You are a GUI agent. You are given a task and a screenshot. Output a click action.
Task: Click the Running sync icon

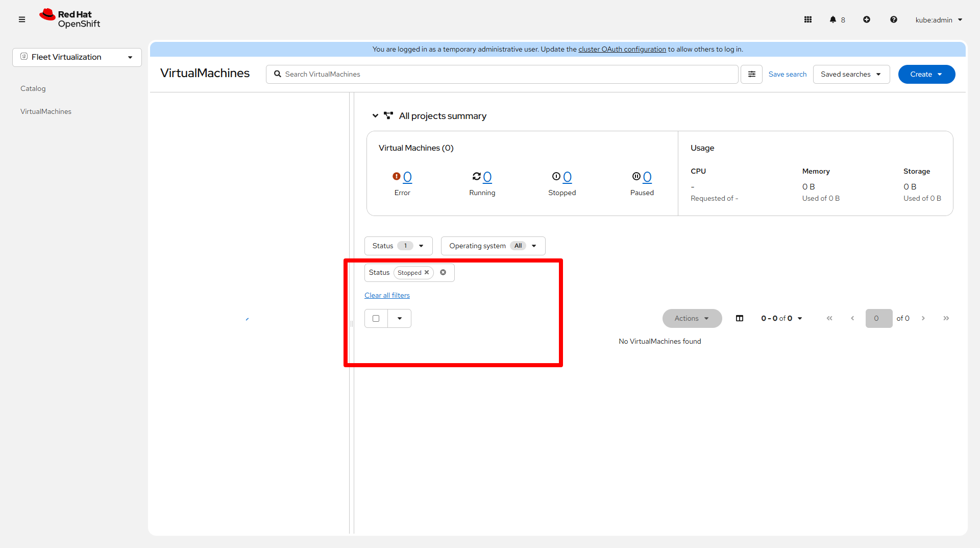coord(477,176)
